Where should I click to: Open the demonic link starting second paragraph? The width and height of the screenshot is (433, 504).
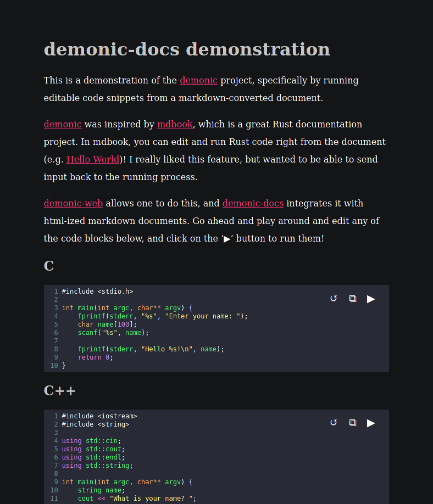click(x=63, y=125)
